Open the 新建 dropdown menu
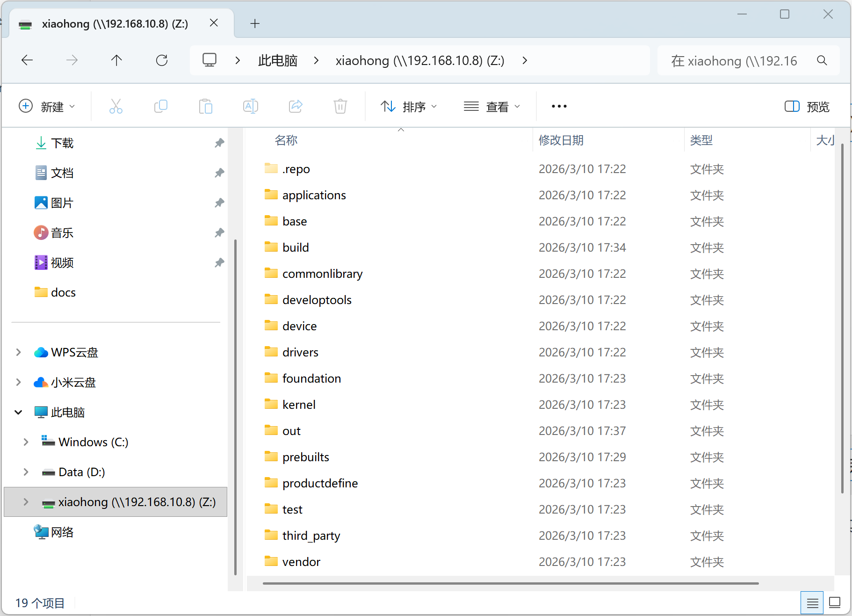Screen dimensions: 852x616 click(47, 107)
